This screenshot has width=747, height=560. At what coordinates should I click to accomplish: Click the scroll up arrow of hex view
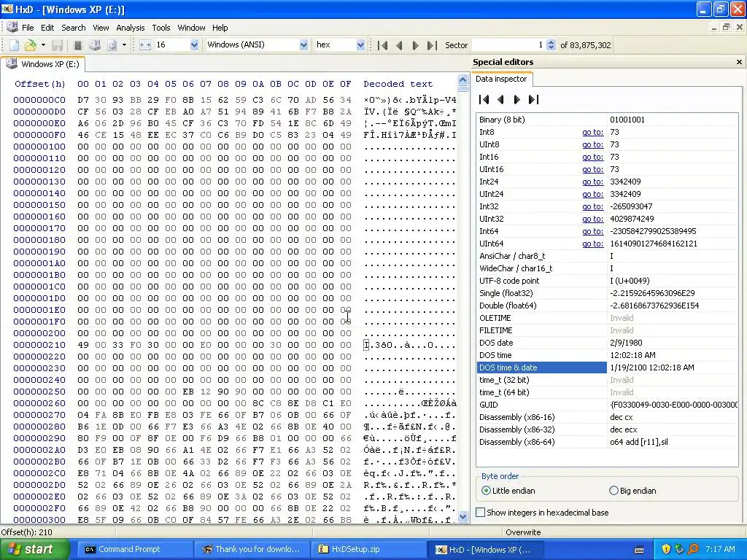(462, 79)
